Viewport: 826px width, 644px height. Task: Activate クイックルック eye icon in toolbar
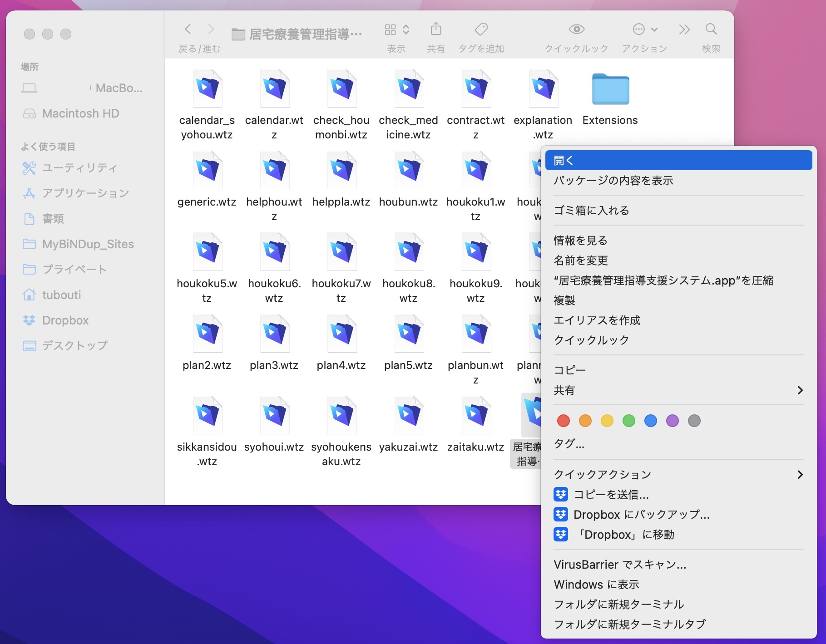[x=576, y=29]
